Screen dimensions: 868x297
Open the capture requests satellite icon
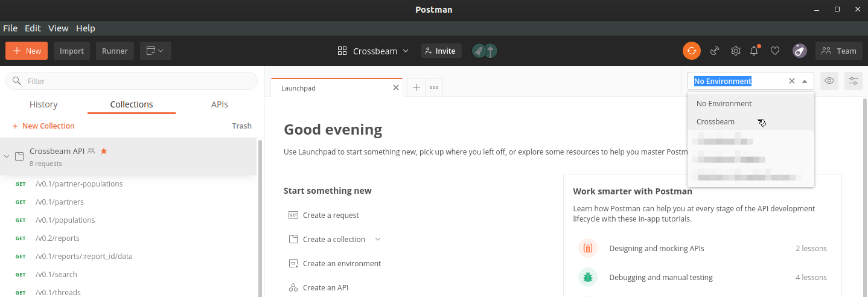click(x=715, y=51)
